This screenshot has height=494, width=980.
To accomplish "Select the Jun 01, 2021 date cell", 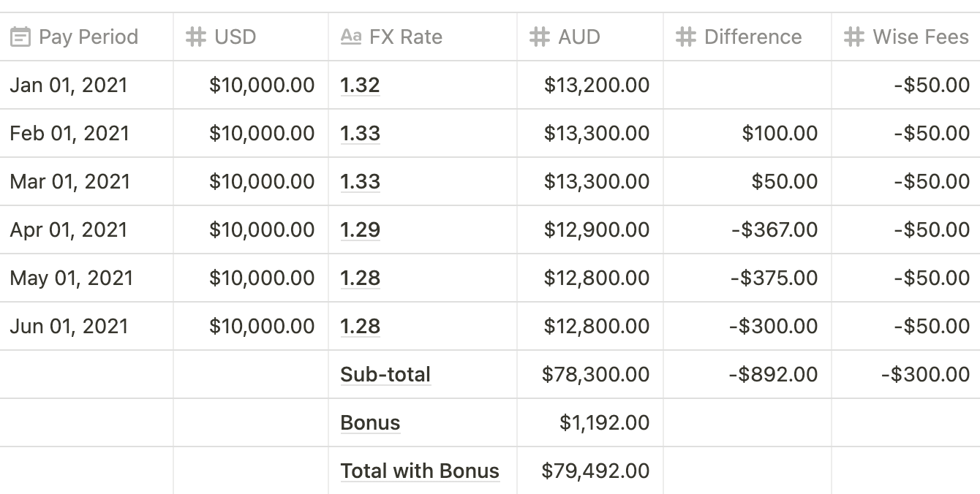I will click(x=69, y=327).
